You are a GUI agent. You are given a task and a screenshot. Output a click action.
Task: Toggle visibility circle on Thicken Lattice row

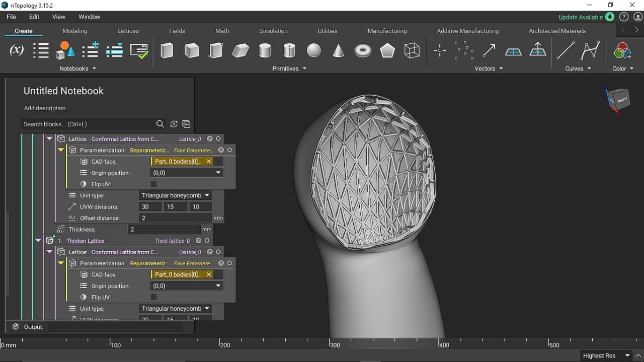pyautogui.click(x=207, y=241)
